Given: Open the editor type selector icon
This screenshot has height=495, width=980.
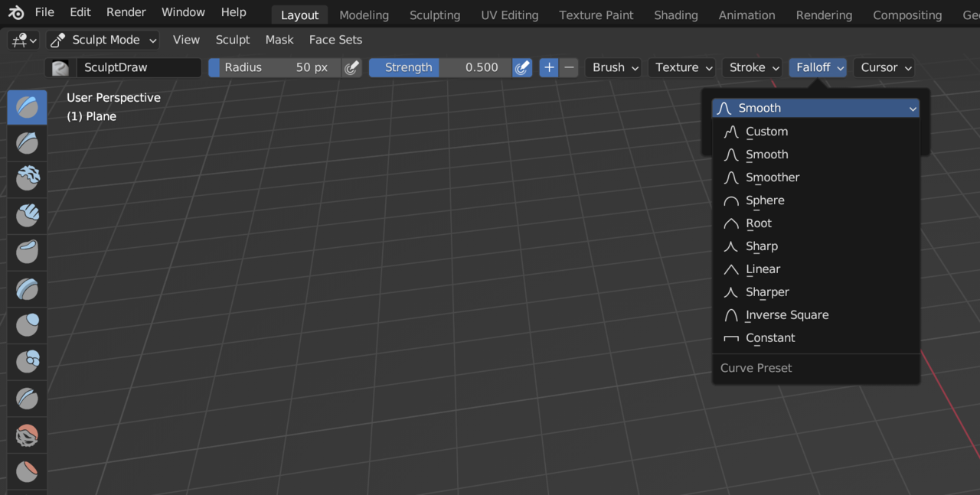Looking at the screenshot, I should tap(23, 41).
